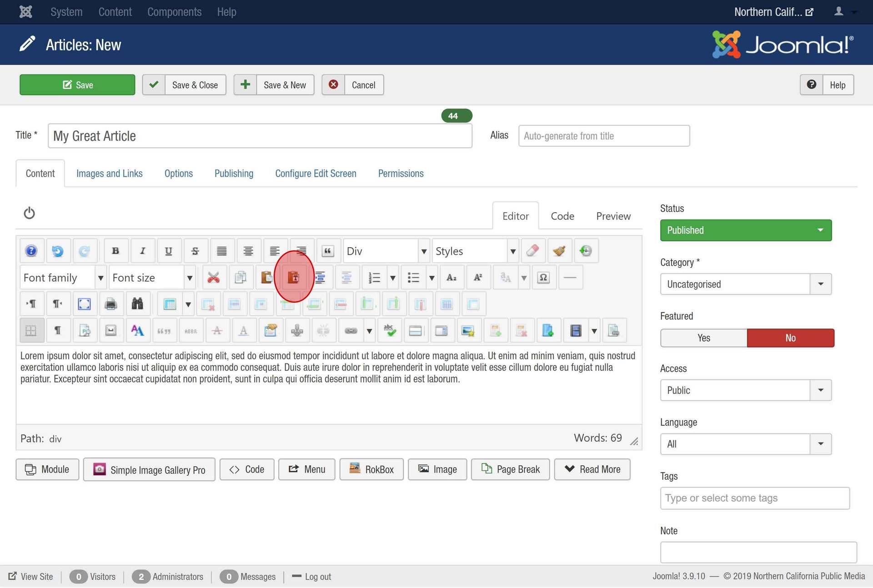Expand the Font family dropdown
Screen dimensions: 873x588
pos(100,278)
